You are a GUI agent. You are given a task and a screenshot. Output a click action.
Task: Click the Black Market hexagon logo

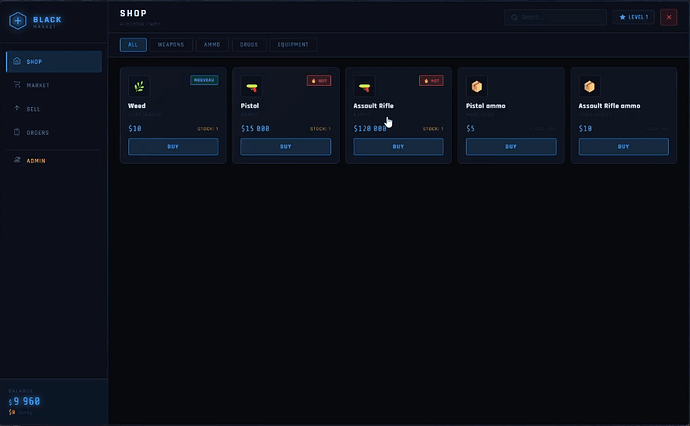click(18, 21)
